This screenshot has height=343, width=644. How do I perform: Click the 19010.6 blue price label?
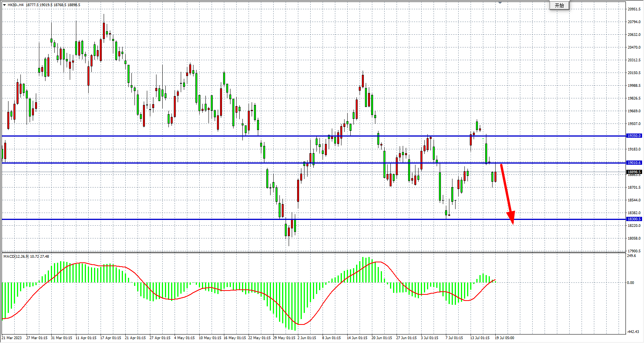pos(634,163)
